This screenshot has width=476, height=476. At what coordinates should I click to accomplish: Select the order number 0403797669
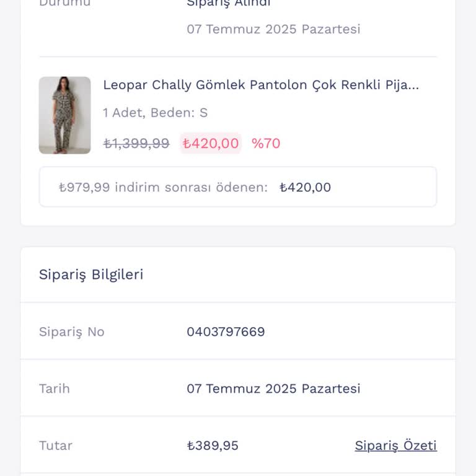tap(226, 332)
